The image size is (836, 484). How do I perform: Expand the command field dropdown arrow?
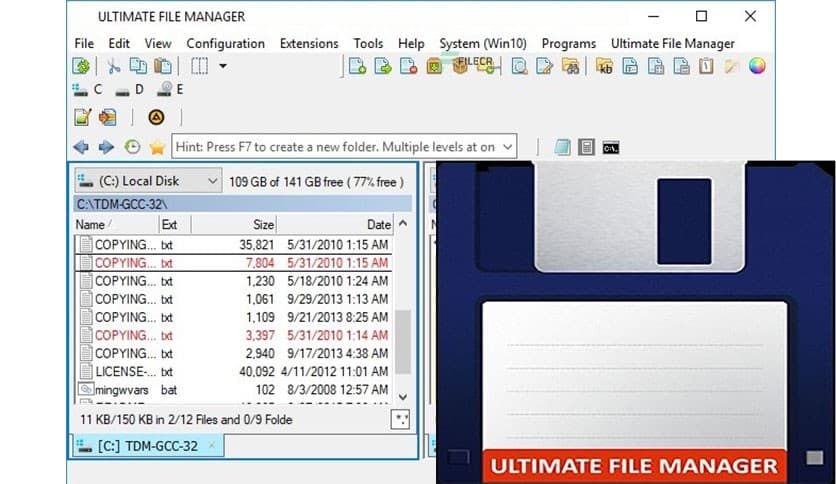pyautogui.click(x=508, y=147)
